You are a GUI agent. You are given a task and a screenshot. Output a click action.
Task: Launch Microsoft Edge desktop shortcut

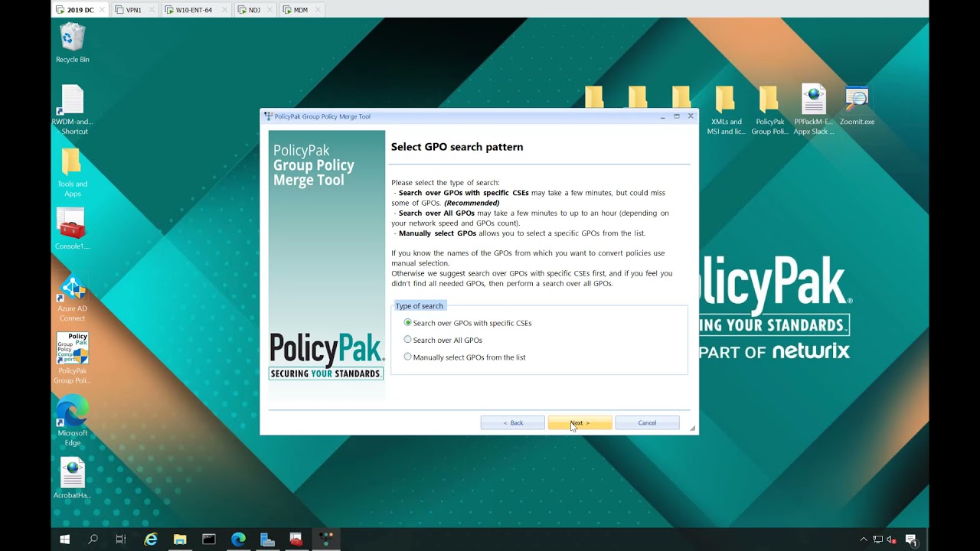tap(72, 421)
